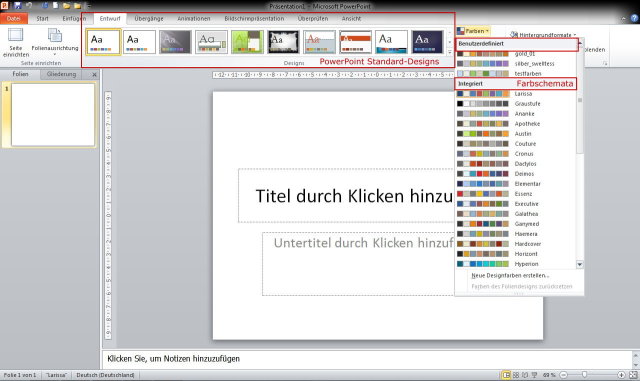Switch to the Übergänge ribbon tab
The height and width of the screenshot is (381, 640).
[x=149, y=18]
